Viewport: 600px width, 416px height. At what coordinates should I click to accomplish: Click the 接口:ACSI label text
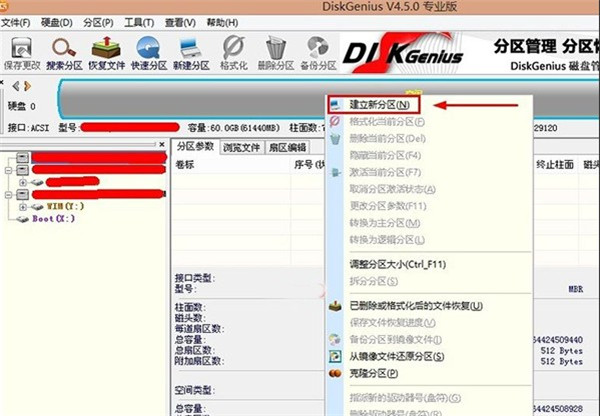pyautogui.click(x=29, y=128)
